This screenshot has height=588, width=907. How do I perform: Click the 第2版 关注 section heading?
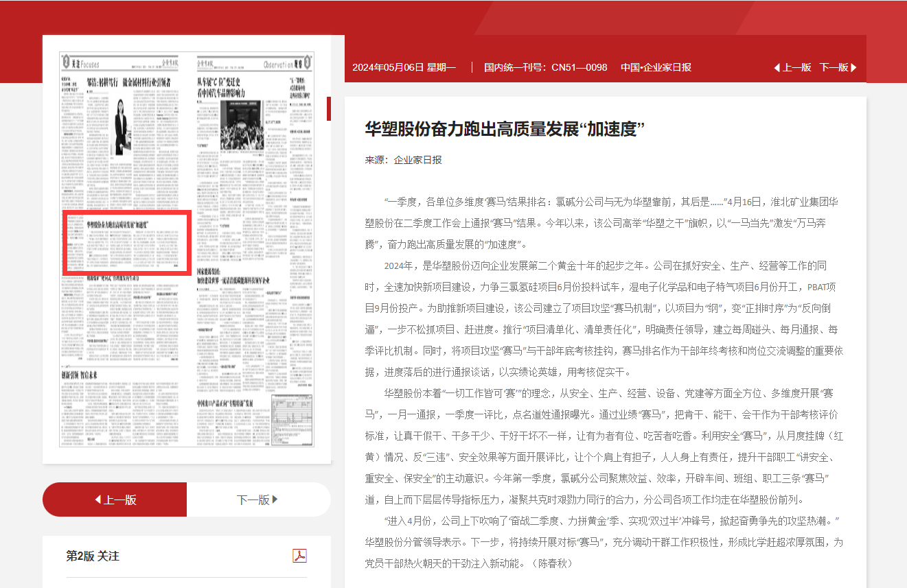tap(93, 556)
